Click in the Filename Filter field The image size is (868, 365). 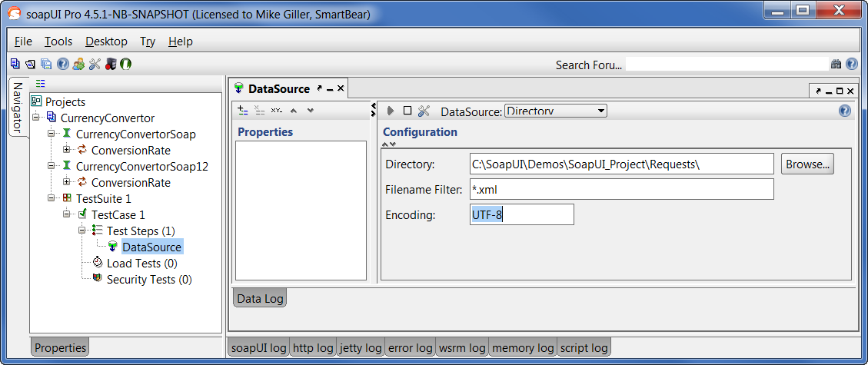[x=621, y=190]
